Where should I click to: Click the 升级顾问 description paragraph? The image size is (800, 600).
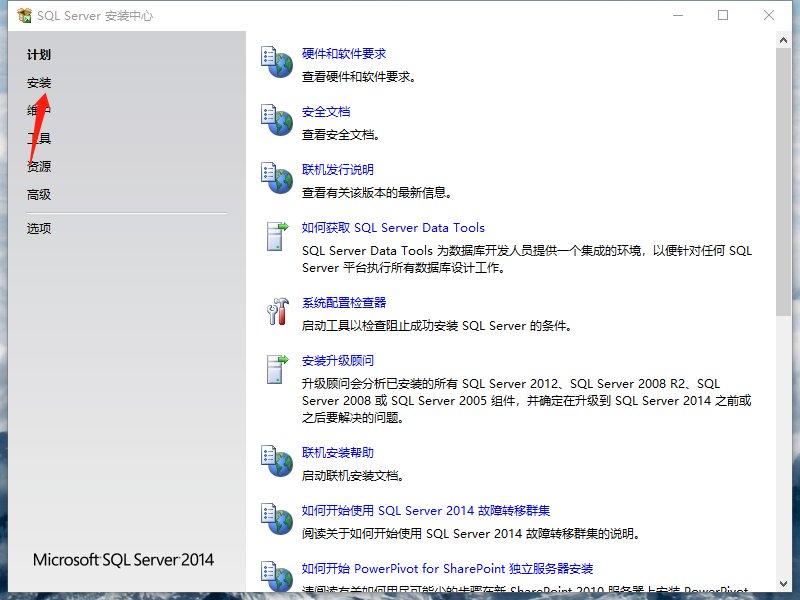(527, 401)
